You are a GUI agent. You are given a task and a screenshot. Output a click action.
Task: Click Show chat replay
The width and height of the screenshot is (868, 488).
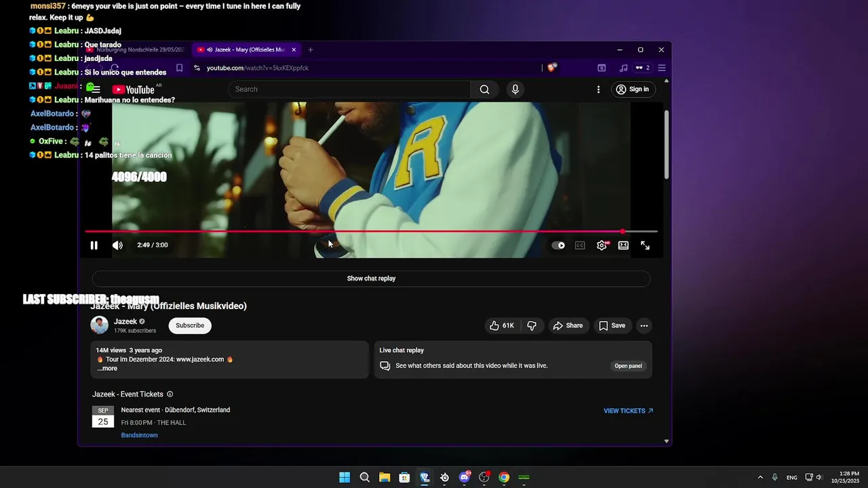pos(371,279)
